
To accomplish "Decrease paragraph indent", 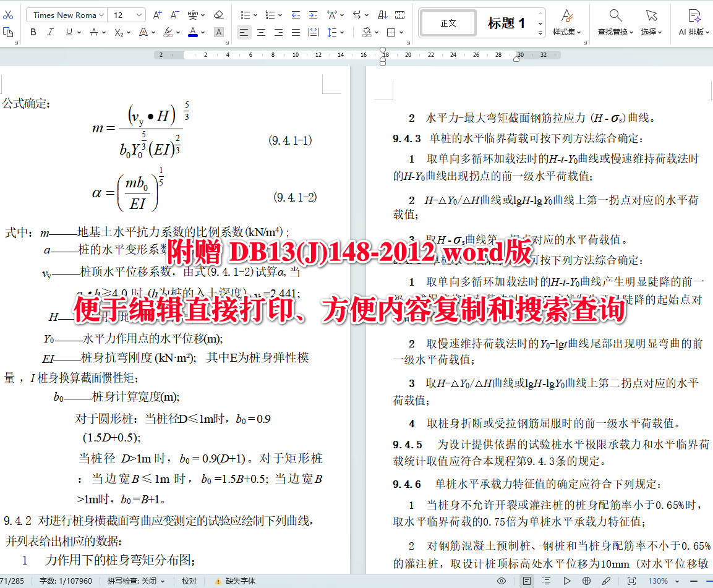I will [x=296, y=15].
